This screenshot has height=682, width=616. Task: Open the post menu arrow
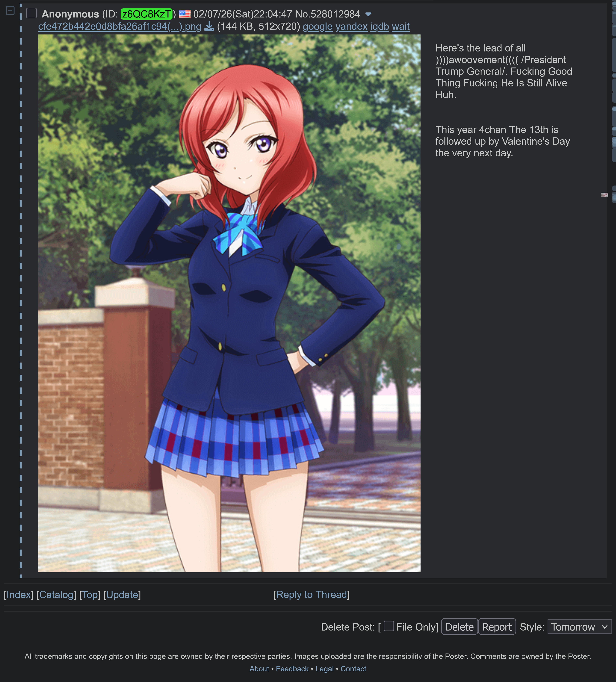[x=369, y=15]
